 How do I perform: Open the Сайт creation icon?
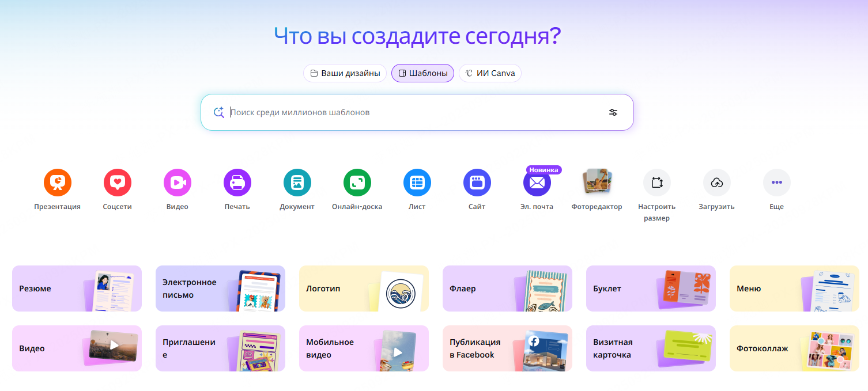[477, 182]
